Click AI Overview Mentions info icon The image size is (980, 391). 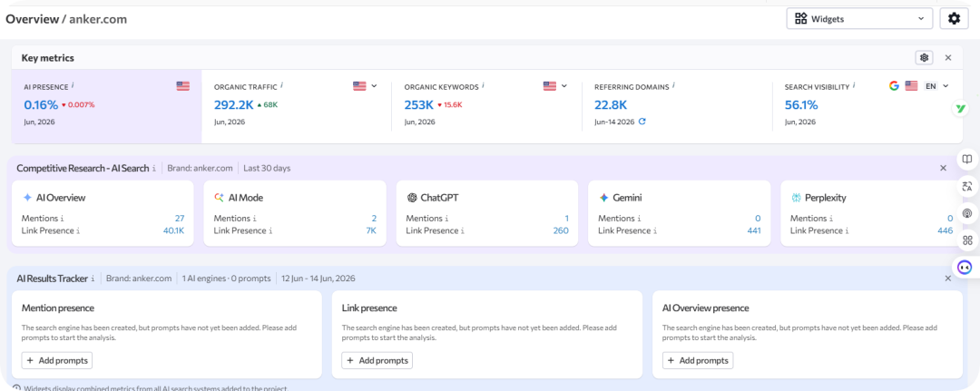point(62,219)
